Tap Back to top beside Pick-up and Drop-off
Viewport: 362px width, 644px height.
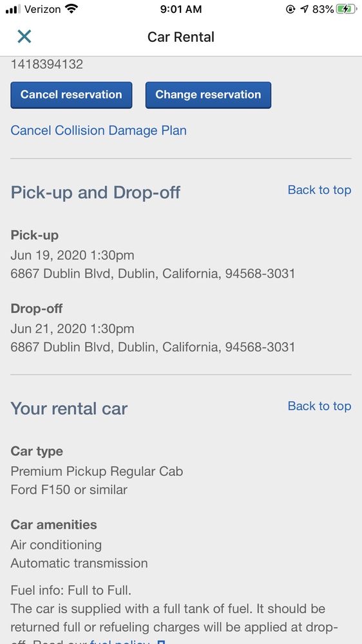tap(319, 190)
